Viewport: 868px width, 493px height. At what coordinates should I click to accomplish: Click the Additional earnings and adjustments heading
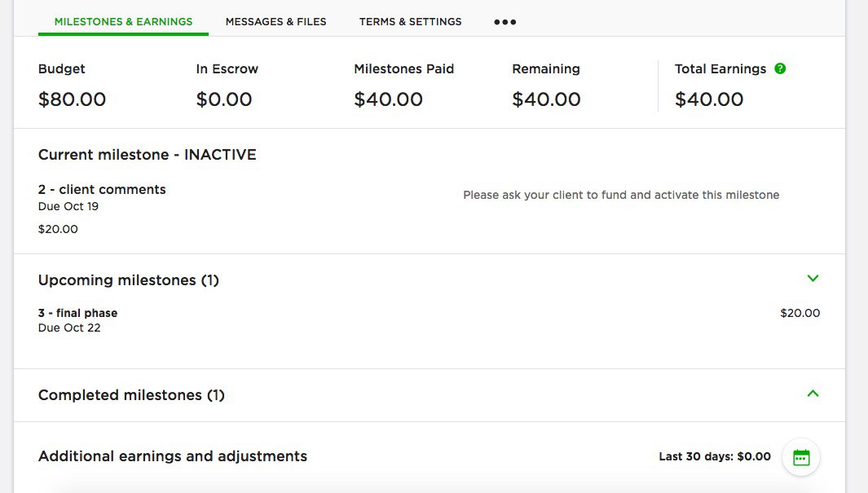click(173, 456)
